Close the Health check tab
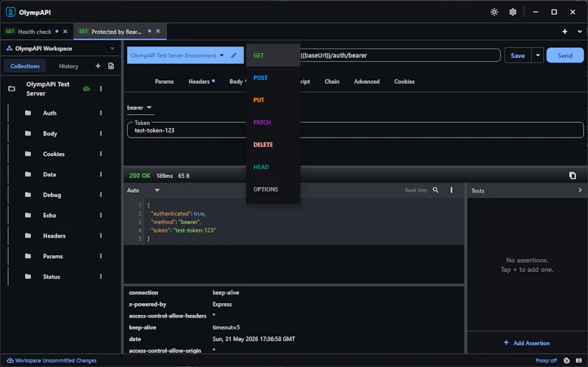The image size is (588, 367). tap(65, 32)
